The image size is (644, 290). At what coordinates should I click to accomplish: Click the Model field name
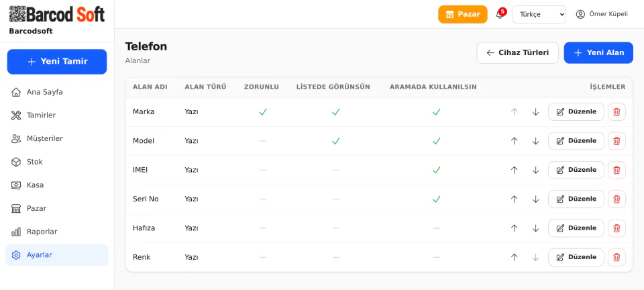[144, 141]
